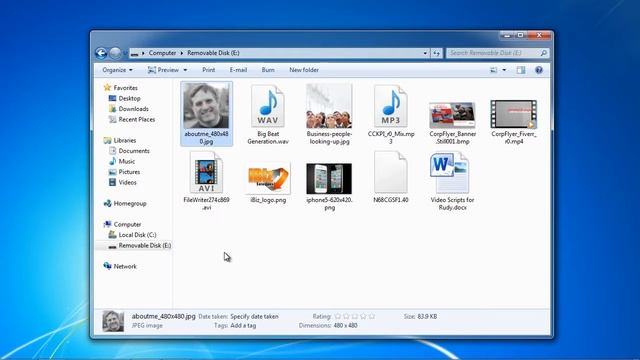The image size is (640, 360).
Task: Open Recent Places in the navigation pane
Action: click(x=136, y=120)
